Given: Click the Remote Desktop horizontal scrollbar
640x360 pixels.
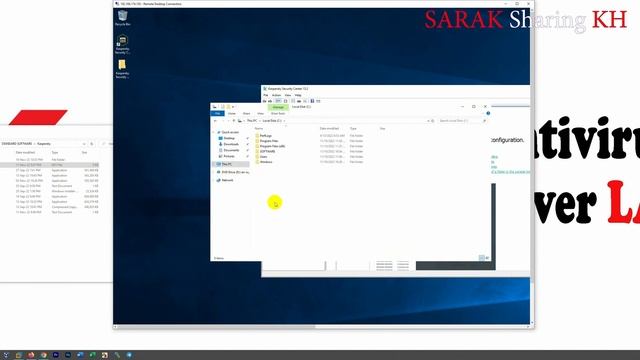Looking at the screenshot, I should pos(216,327).
